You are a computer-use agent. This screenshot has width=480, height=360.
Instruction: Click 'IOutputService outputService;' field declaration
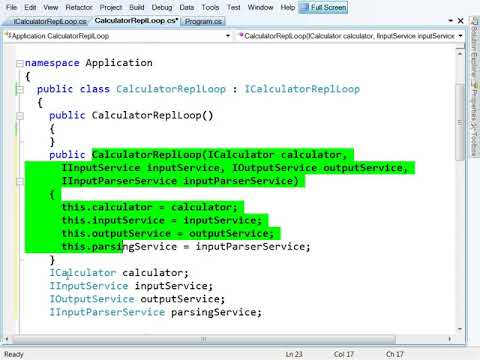(x=137, y=299)
